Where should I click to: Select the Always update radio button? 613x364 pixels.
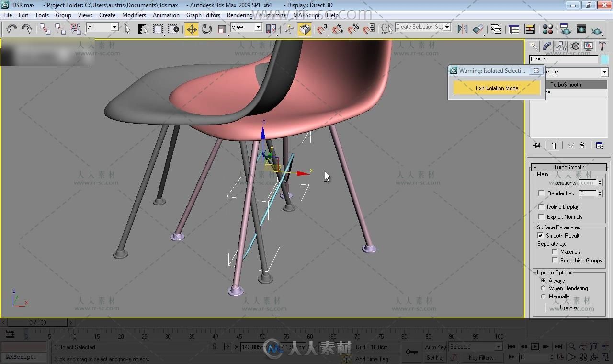coord(543,281)
